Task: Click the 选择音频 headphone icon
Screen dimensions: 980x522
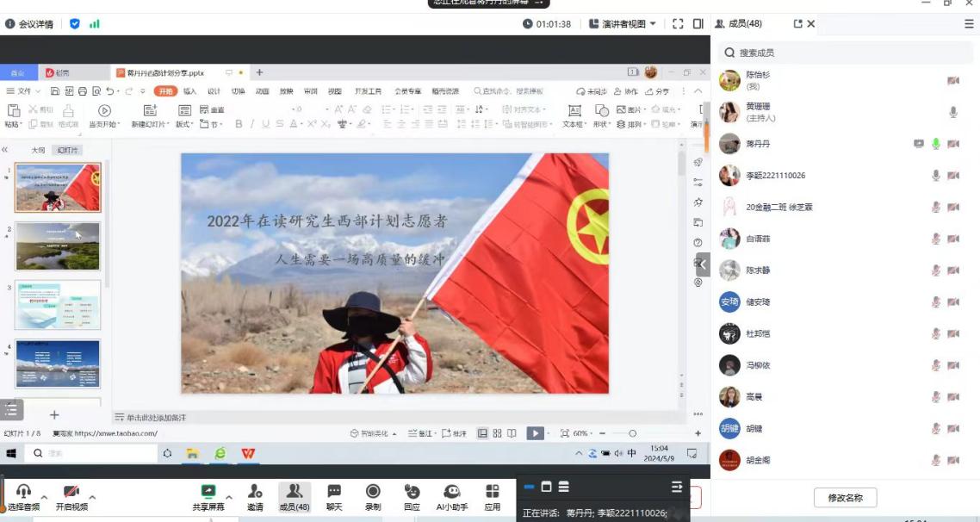Action: tap(23, 493)
